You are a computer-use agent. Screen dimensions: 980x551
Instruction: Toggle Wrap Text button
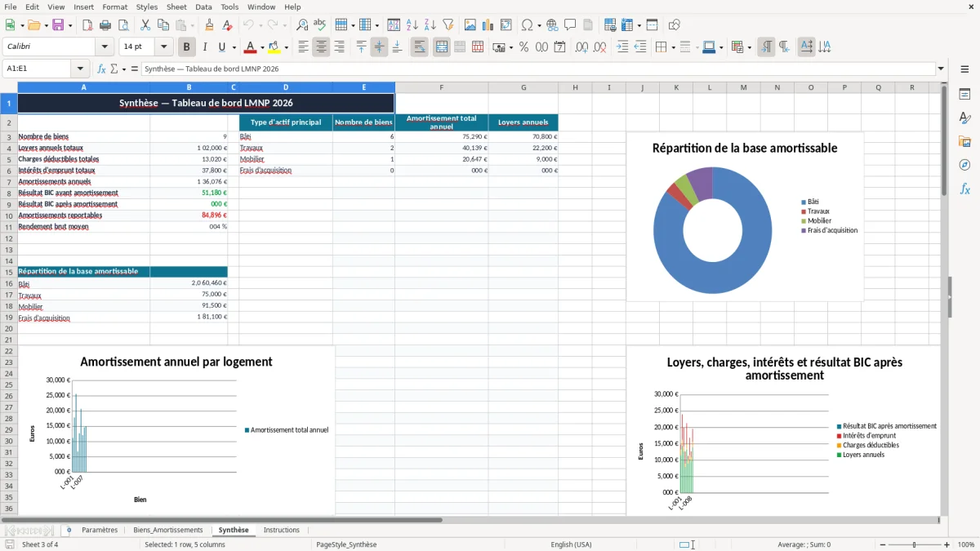[420, 47]
